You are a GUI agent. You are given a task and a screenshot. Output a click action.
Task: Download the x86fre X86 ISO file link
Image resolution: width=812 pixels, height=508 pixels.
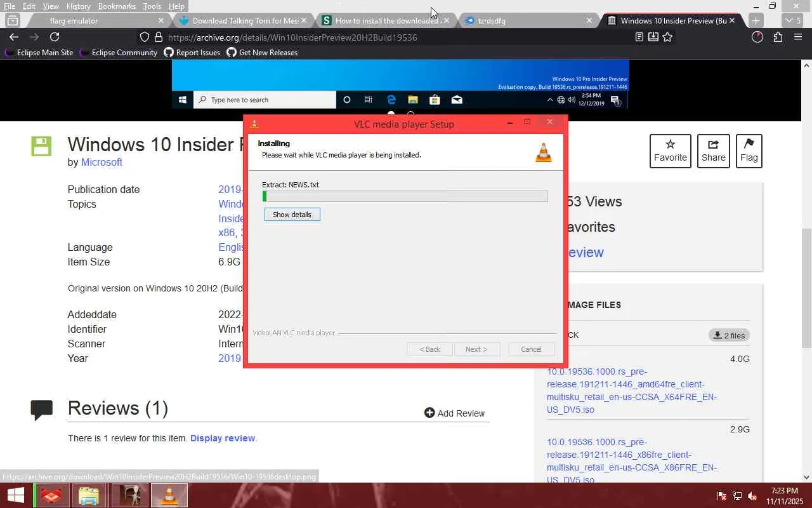tap(632, 460)
